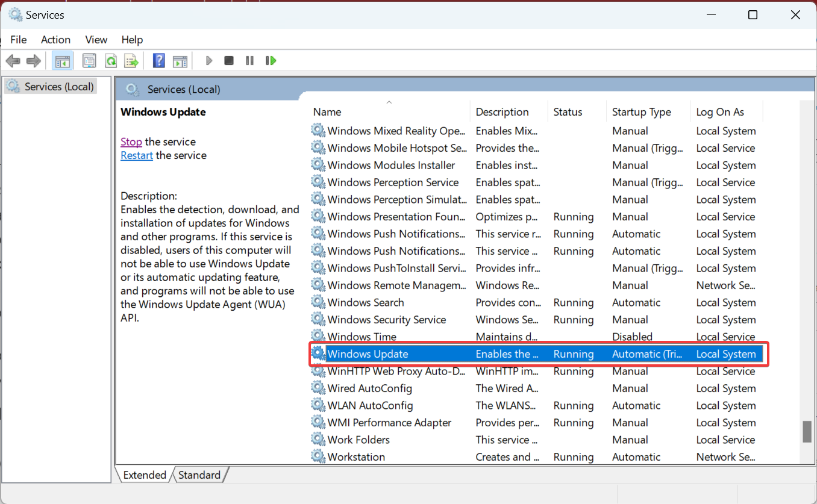
Task: Click the Stop Service square icon
Action: [x=229, y=61]
